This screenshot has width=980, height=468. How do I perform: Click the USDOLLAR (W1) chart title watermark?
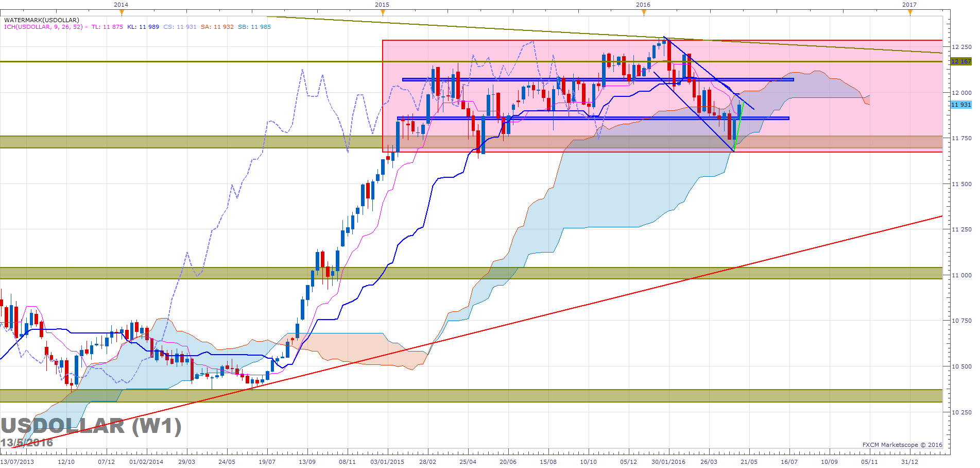(x=91, y=426)
